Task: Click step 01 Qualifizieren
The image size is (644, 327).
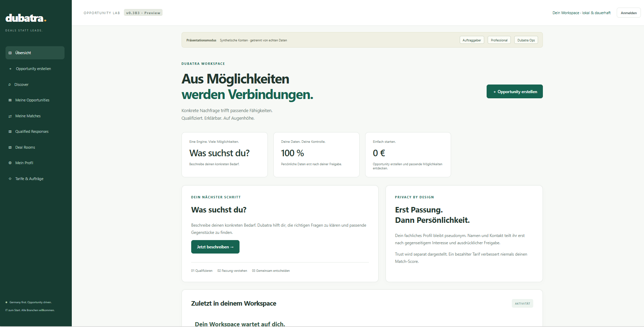Action: (202, 271)
